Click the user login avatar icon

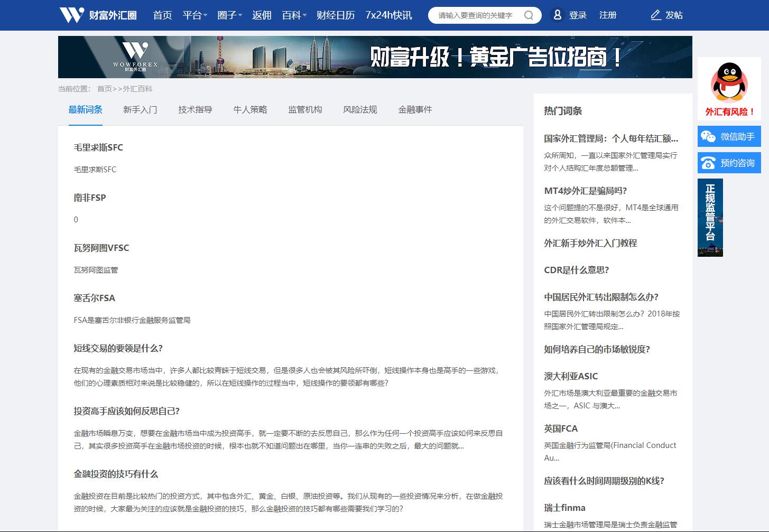click(557, 15)
